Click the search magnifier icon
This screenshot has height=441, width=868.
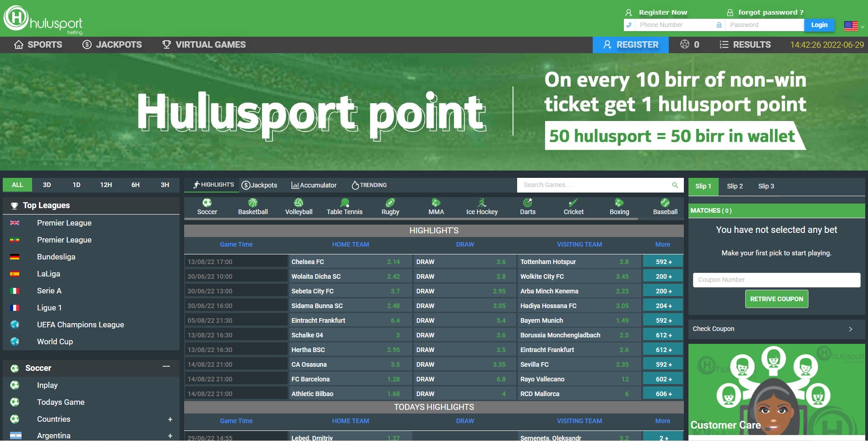[675, 185]
